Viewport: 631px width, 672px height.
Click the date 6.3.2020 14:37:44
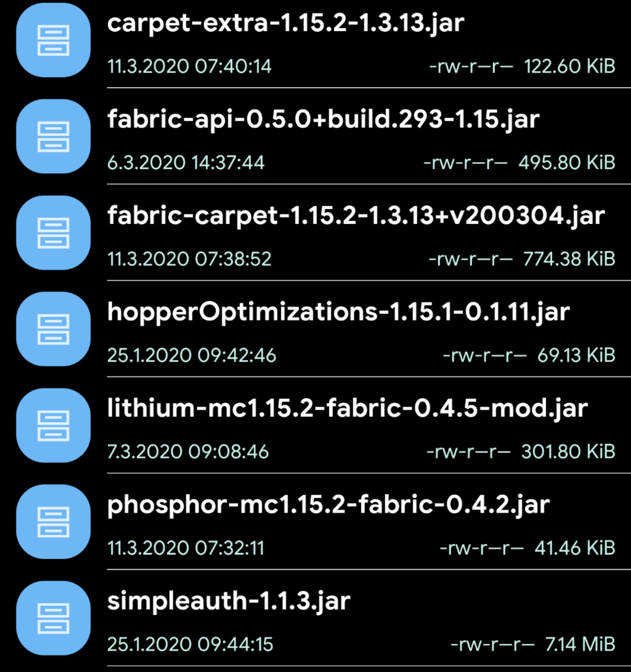click(185, 163)
